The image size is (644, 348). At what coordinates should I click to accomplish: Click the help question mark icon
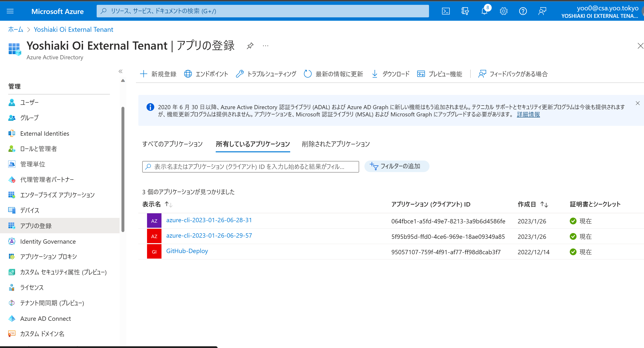[x=523, y=11]
